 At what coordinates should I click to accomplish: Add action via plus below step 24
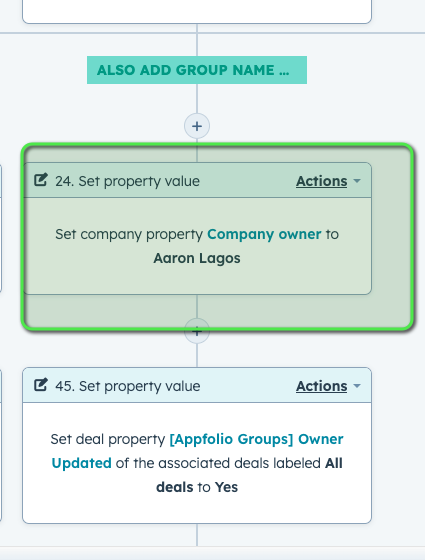(x=197, y=331)
